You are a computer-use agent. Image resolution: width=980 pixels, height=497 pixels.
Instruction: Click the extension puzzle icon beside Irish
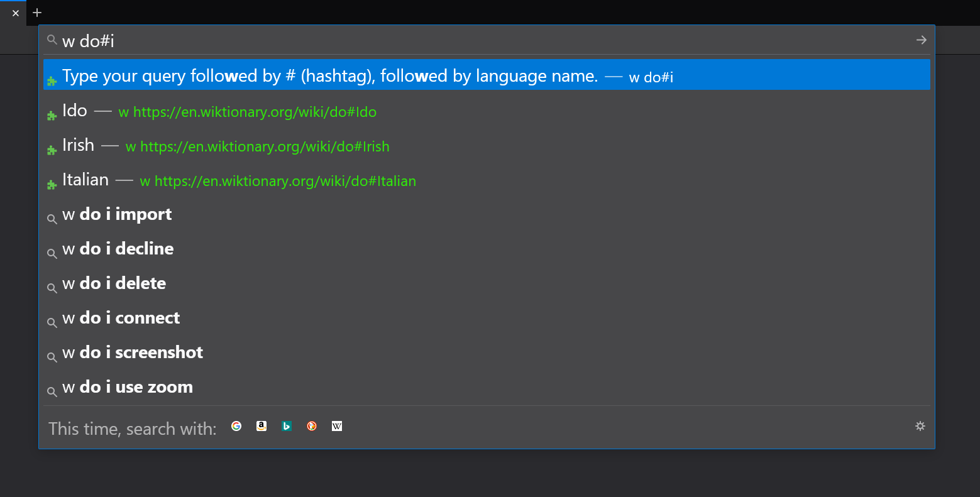(x=52, y=150)
